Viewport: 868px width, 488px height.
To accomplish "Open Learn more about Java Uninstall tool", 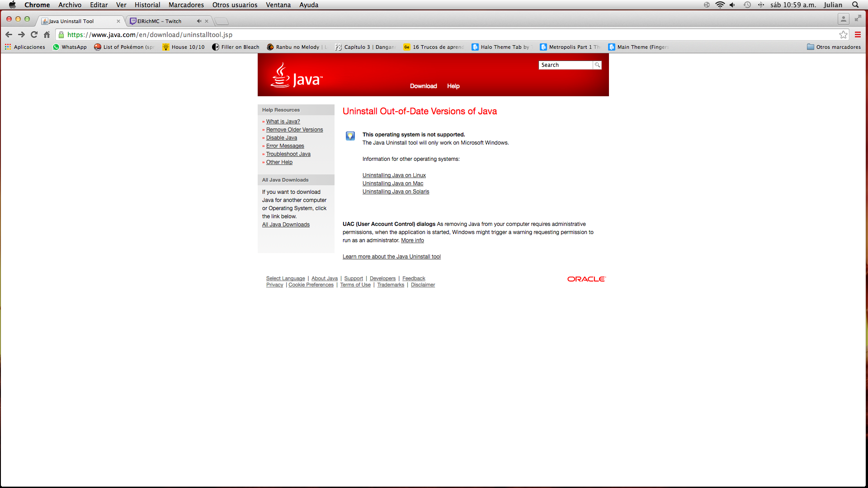I will coord(392,257).
